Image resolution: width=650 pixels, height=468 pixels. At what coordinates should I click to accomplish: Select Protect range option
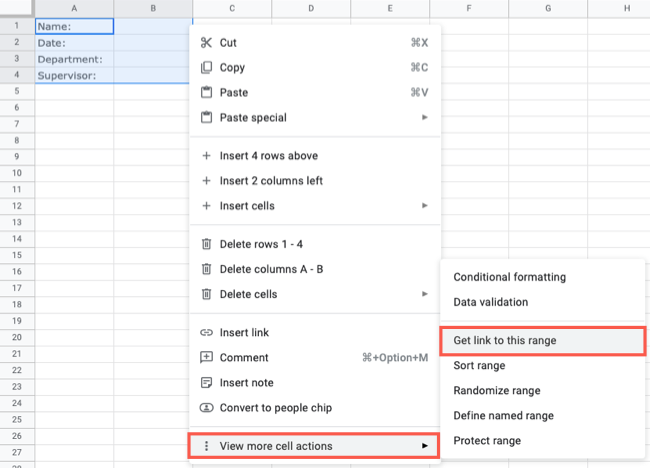click(487, 441)
